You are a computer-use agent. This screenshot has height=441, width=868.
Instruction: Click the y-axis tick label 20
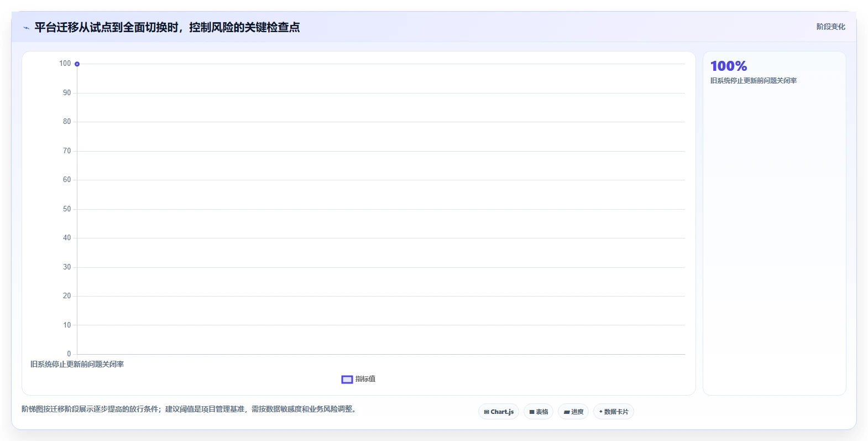(x=67, y=296)
